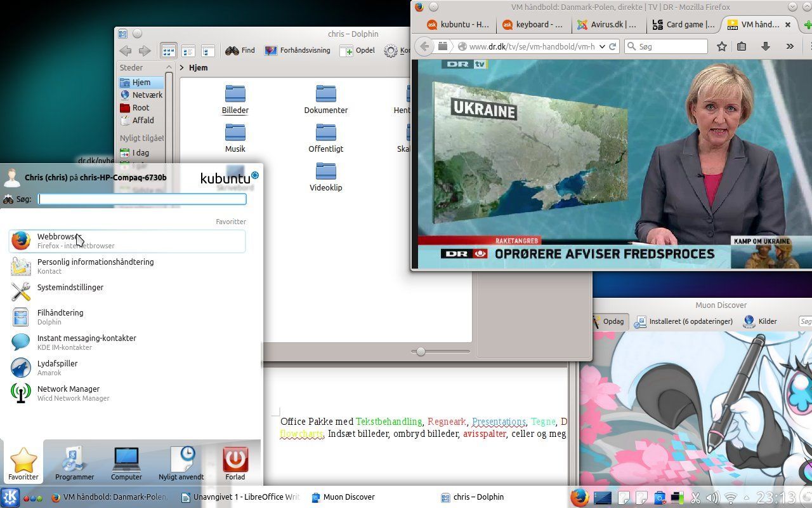812x508 pixels.
Task: Open Firefox downloads with the arrow icon
Action: tap(766, 46)
